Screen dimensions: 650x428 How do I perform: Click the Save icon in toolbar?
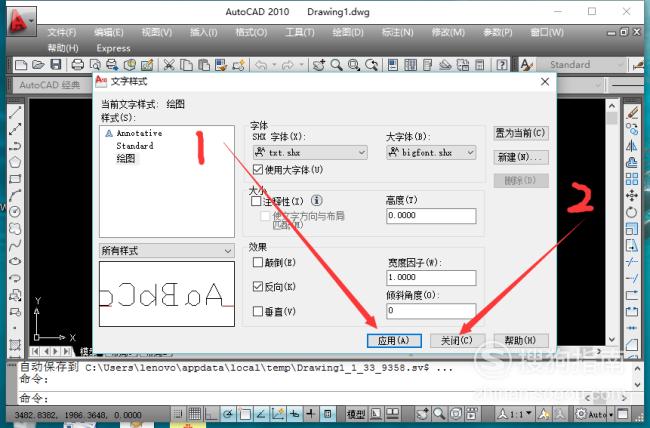(56, 65)
